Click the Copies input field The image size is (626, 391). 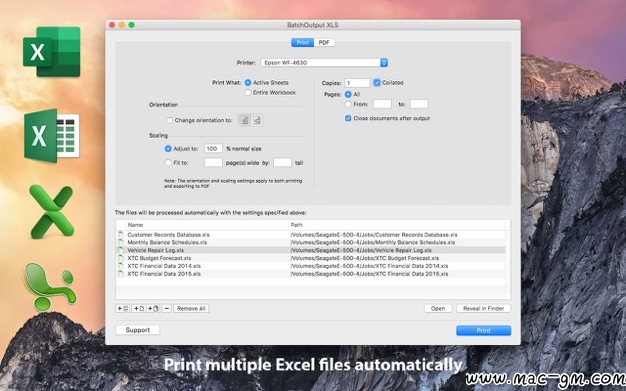[357, 83]
